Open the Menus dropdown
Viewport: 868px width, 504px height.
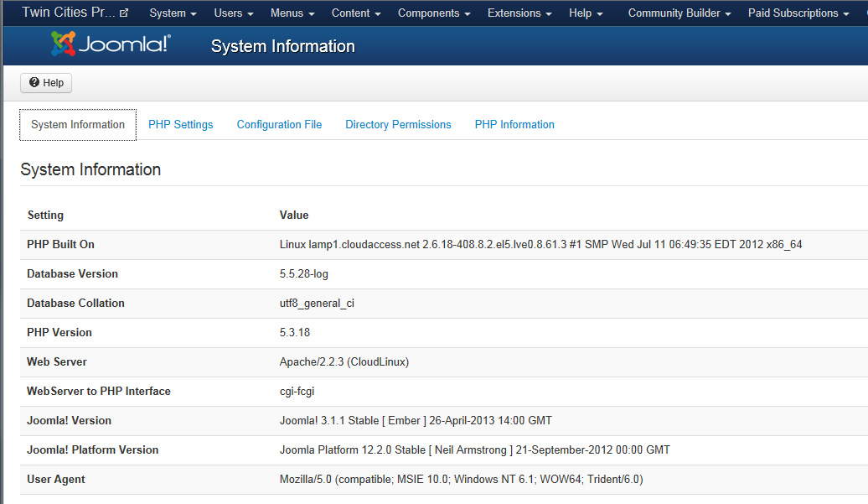coord(292,13)
